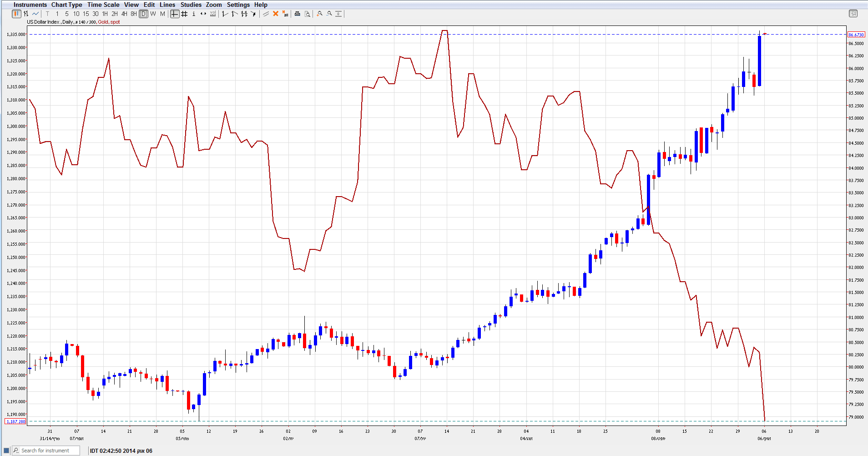Select the 1 minute timeframe
The image size is (868, 456).
click(57, 14)
